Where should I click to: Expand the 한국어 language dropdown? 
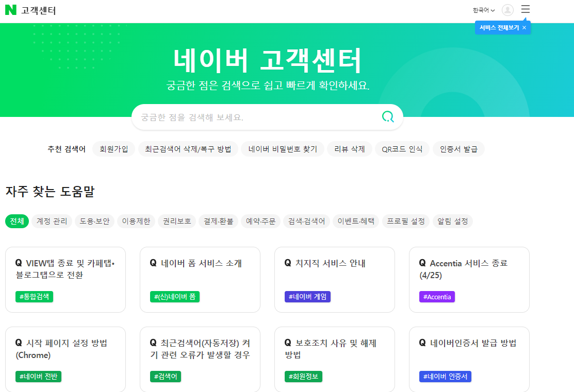[484, 10]
